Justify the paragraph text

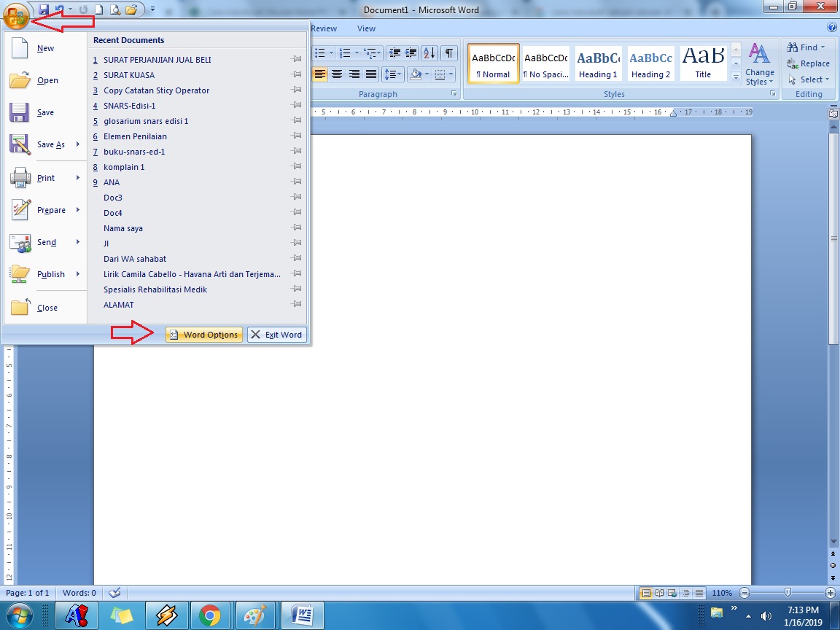(370, 74)
